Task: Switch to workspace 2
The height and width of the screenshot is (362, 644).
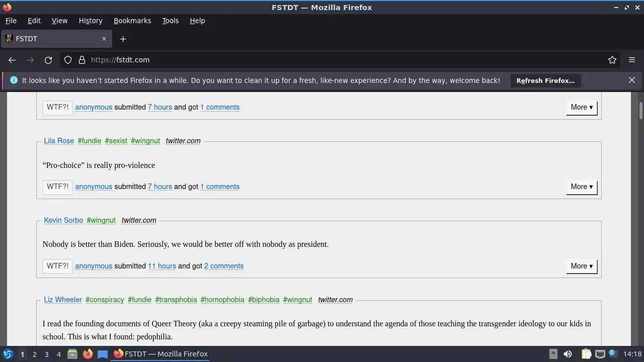Action: point(34,354)
